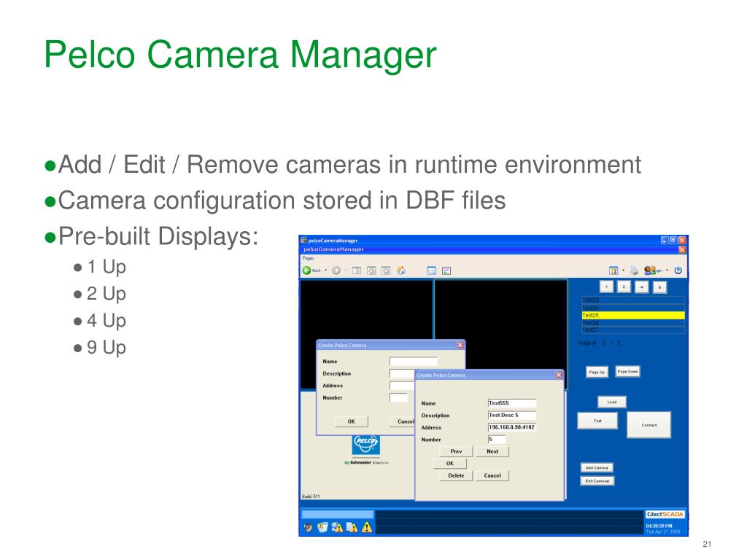Click the yellow warning triangle icon
Image resolution: width=747 pixels, height=560 pixels.
coord(368,527)
